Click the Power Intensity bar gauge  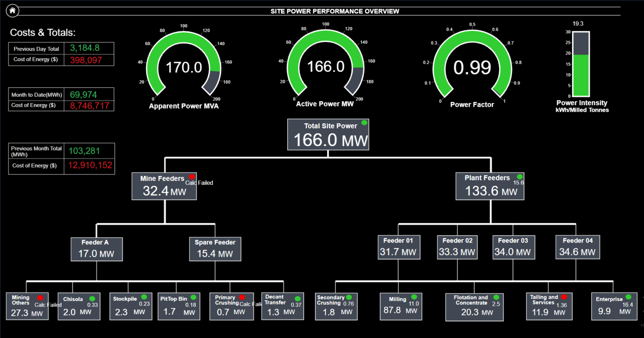pos(581,64)
